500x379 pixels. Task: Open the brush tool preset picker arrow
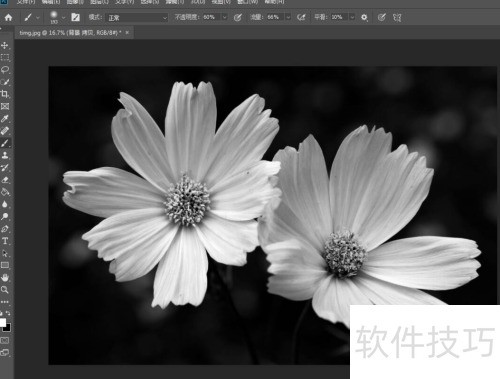[x=38, y=18]
